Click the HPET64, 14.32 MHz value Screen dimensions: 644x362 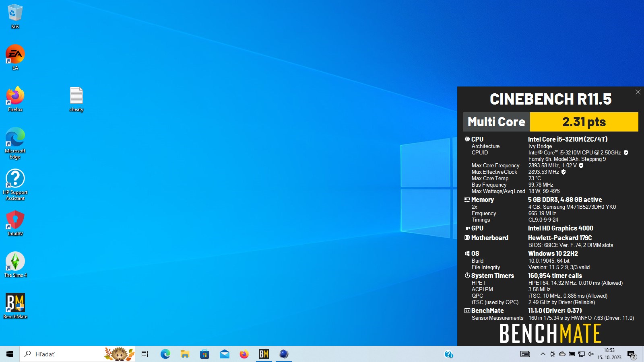pos(576,283)
